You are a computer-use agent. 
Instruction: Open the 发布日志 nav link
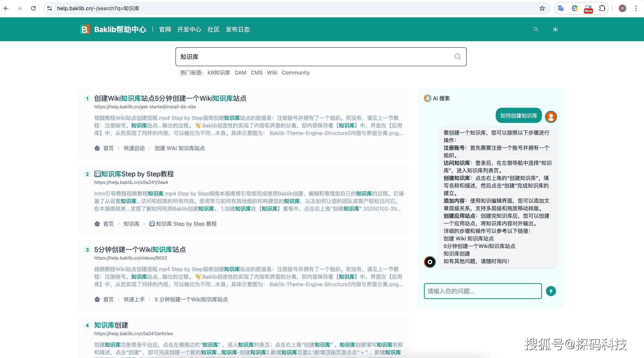pyautogui.click(x=238, y=29)
